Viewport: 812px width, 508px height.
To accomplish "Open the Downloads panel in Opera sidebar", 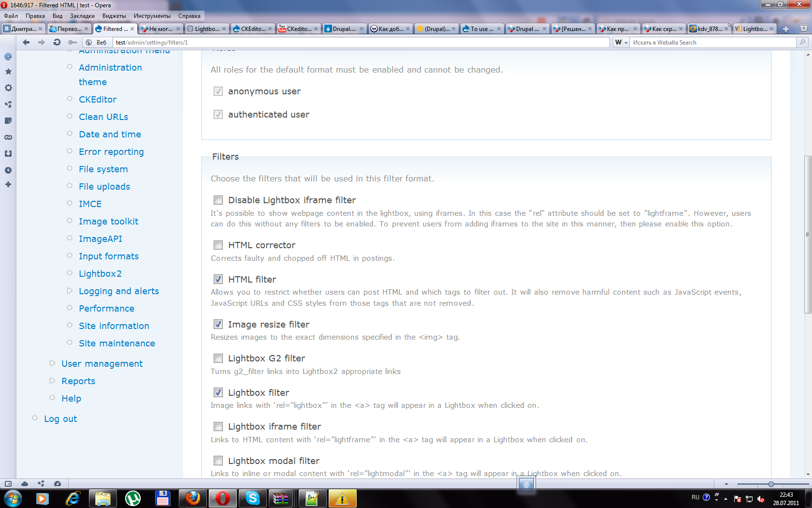I will [x=8, y=154].
